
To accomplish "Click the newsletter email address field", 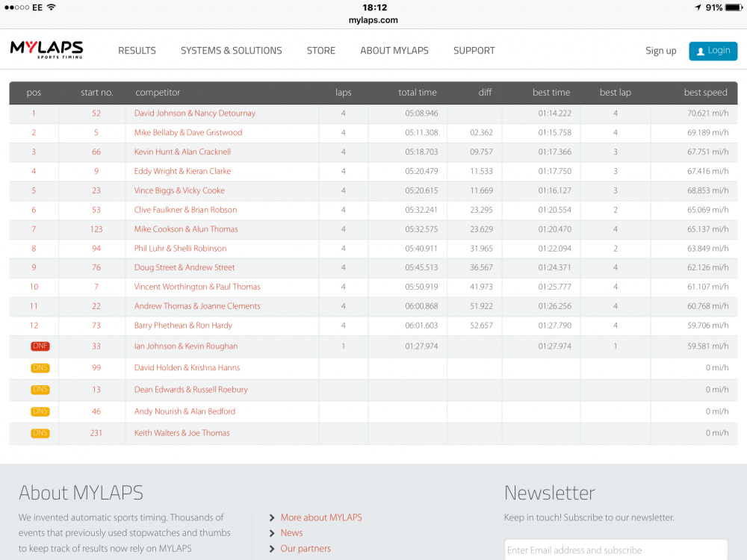I will point(616,550).
